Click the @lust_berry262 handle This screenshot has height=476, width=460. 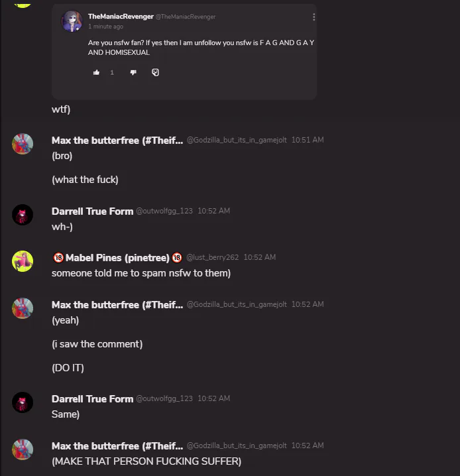coord(212,257)
